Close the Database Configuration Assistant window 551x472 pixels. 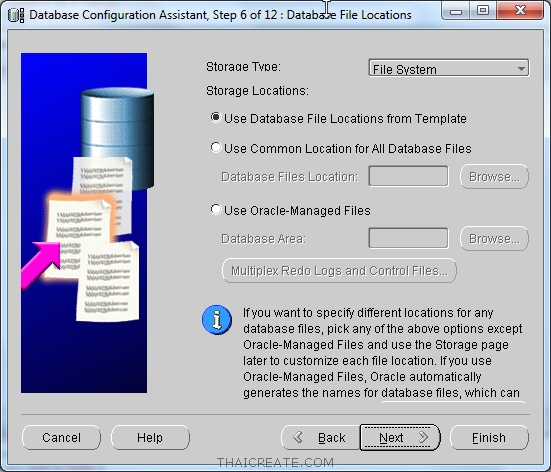pos(520,11)
